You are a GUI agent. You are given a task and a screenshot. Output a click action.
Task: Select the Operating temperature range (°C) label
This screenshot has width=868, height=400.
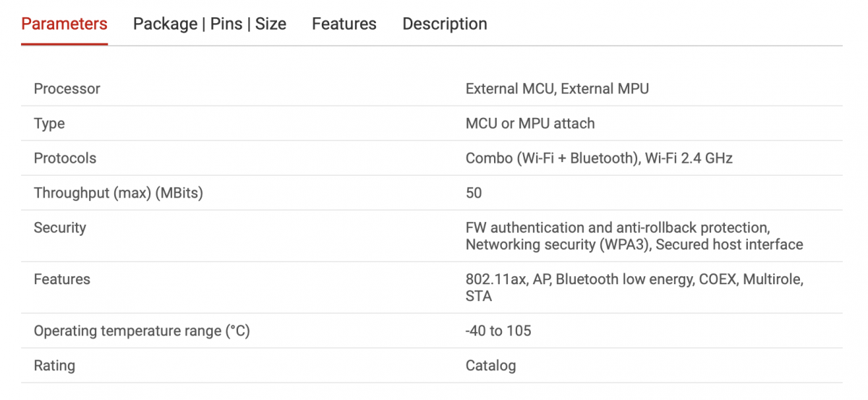[x=142, y=331]
